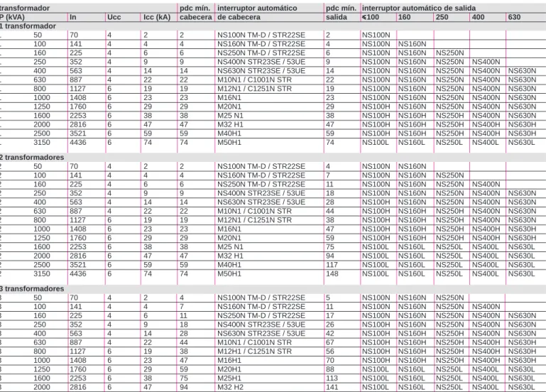The width and height of the screenshot is (546, 392).
Task: Click the 'M25H1' cabecera breaker cell
Action: (229, 378)
